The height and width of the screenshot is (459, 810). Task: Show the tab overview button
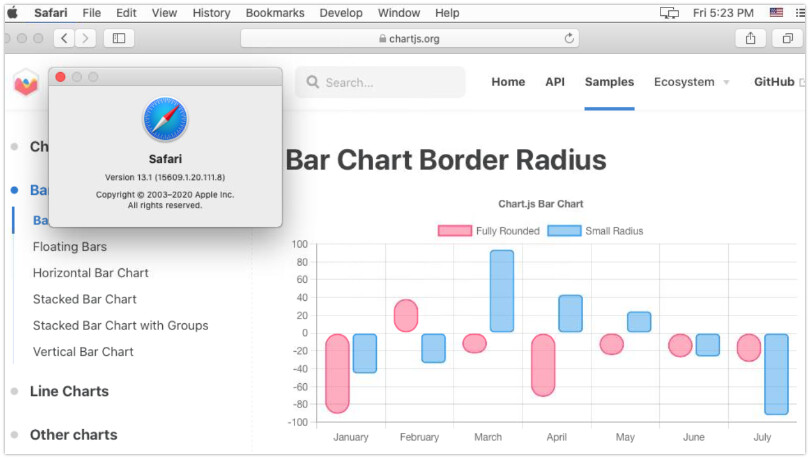point(787,38)
